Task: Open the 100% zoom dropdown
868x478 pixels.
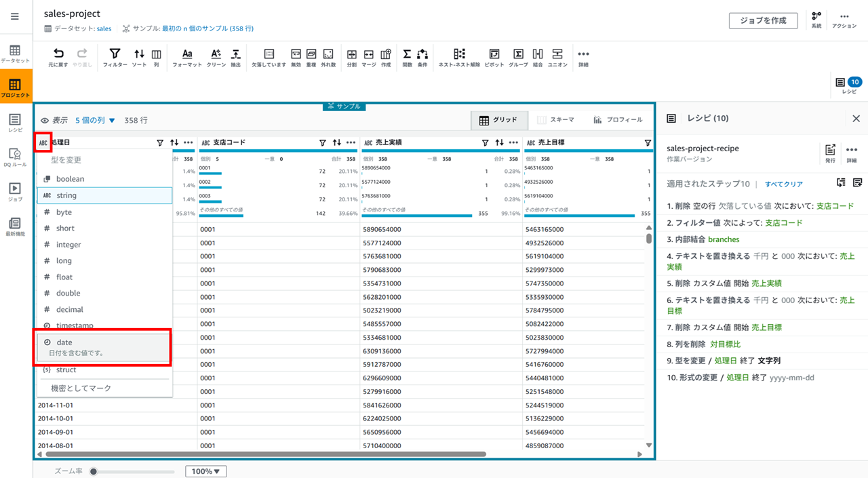Action: [206, 471]
